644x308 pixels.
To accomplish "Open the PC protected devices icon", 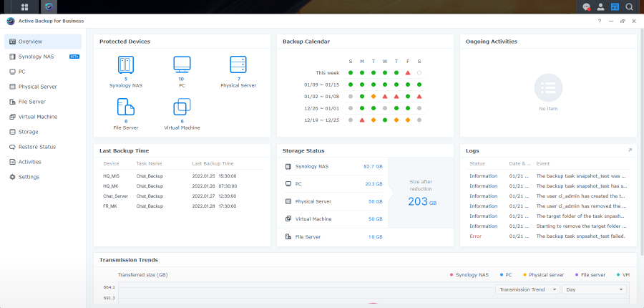I will [x=182, y=65].
